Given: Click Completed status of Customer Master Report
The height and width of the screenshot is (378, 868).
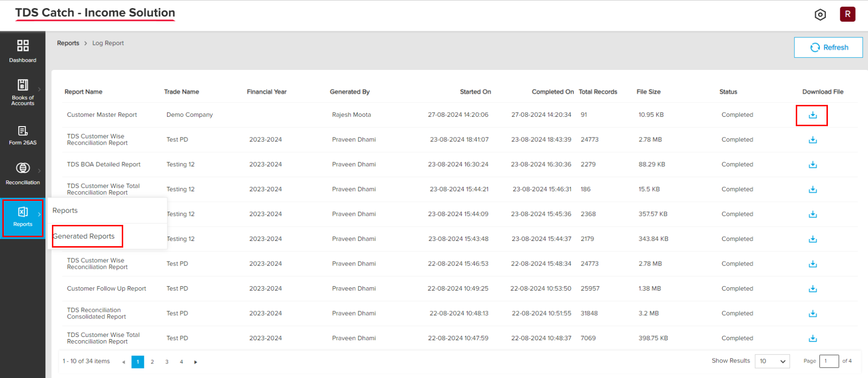Looking at the screenshot, I should (737, 115).
